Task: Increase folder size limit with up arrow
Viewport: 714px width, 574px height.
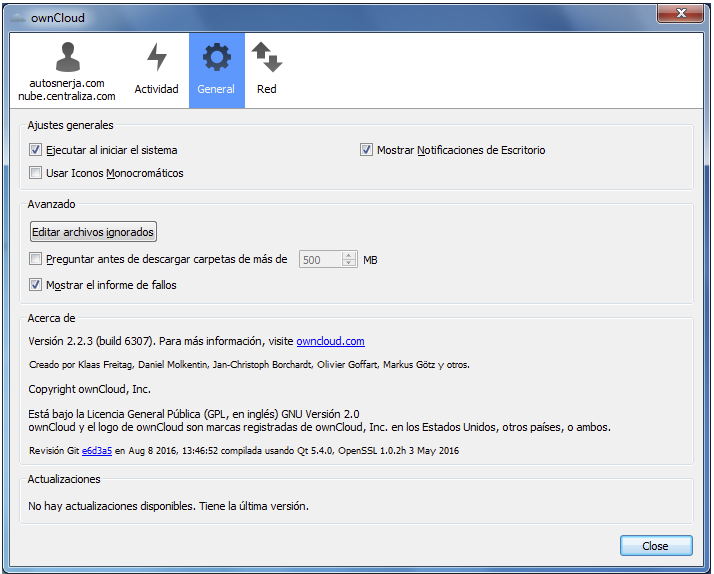Action: click(x=349, y=255)
